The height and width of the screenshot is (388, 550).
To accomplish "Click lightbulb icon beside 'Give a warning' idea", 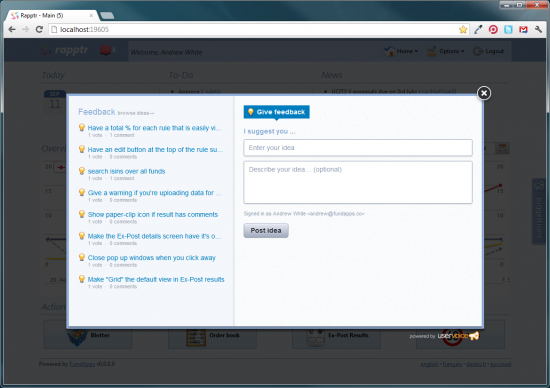I will click(x=82, y=192).
